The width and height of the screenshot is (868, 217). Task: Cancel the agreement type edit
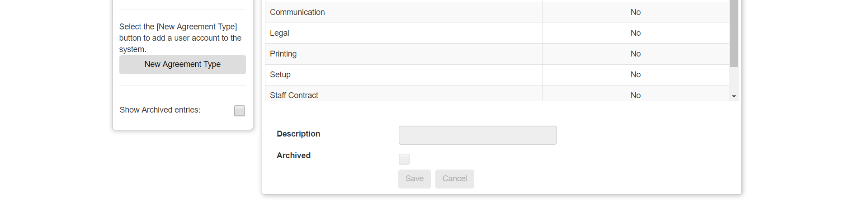pyautogui.click(x=454, y=179)
